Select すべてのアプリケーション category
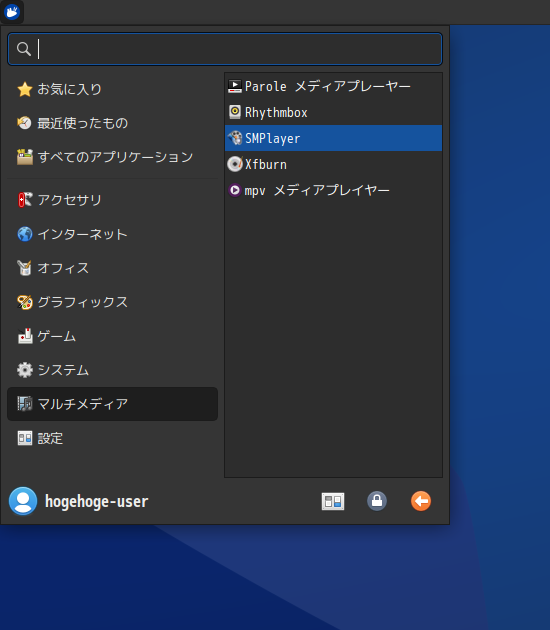Viewport: 550px width, 630px height. pos(112,157)
